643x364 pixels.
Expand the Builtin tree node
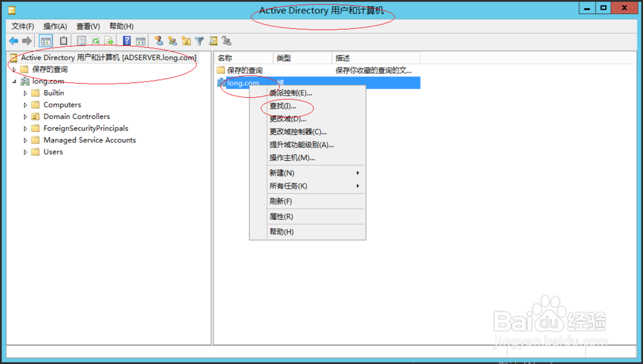point(26,93)
